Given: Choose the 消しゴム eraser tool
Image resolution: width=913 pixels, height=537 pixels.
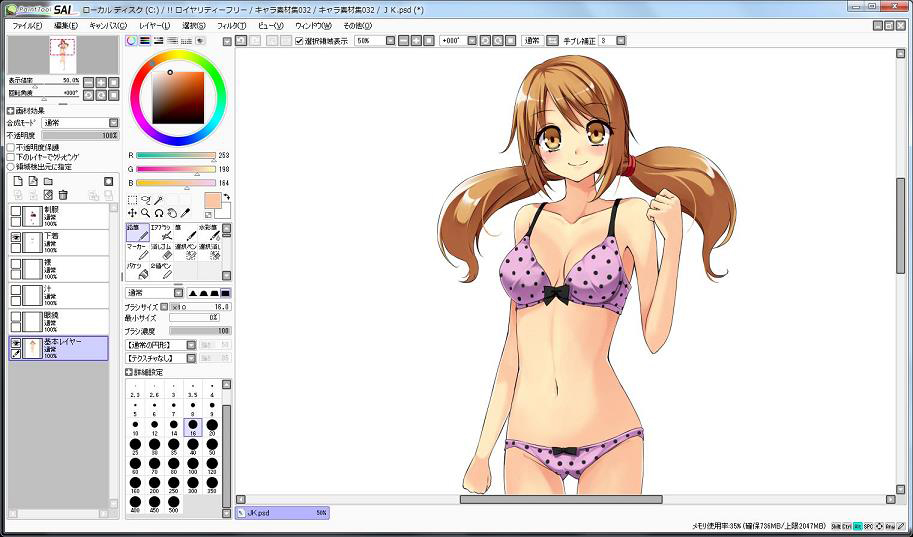Looking at the screenshot, I should click(x=162, y=251).
